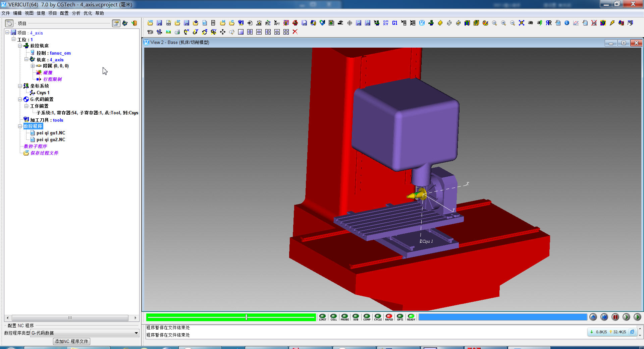Open the Print toolbar icon

tap(177, 32)
